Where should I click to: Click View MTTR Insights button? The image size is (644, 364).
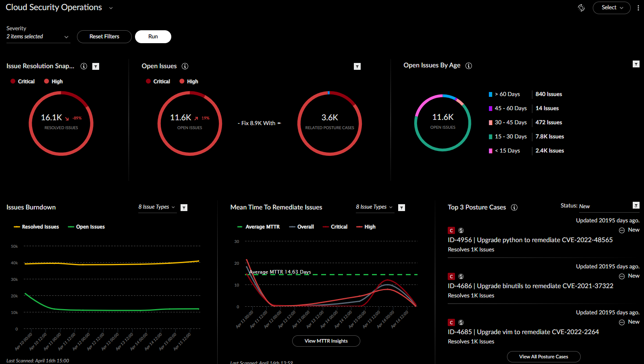326,341
